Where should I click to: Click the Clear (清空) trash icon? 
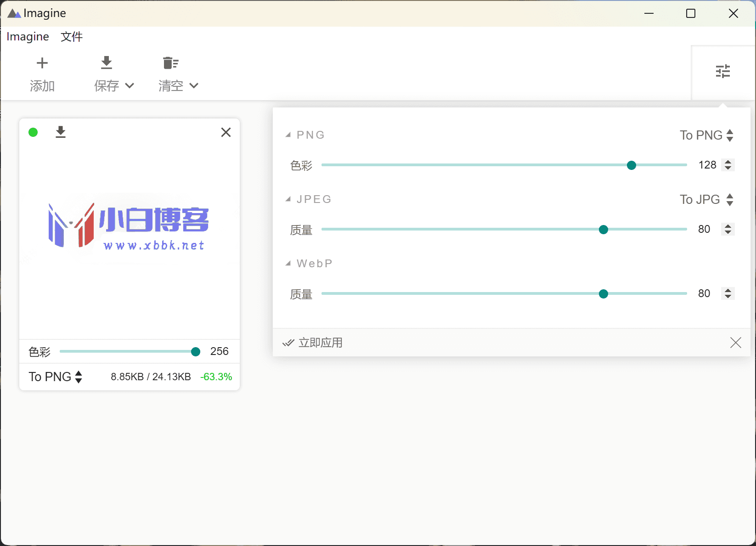click(x=170, y=63)
